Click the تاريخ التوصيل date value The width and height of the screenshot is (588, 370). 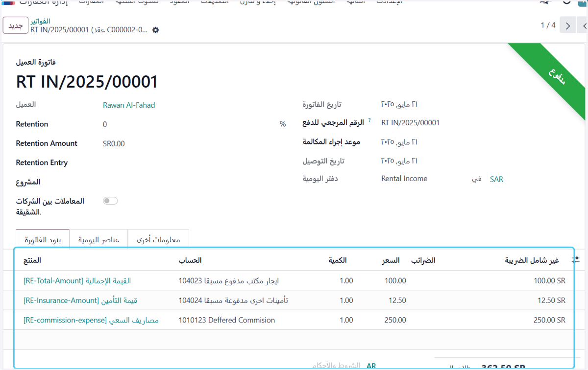pyautogui.click(x=399, y=161)
